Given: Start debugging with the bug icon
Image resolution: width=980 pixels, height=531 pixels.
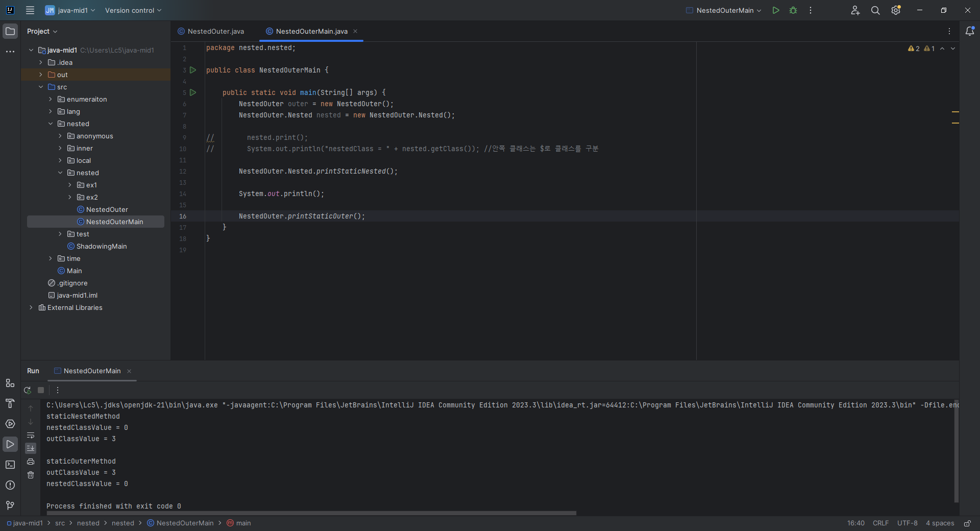Looking at the screenshot, I should 793,10.
